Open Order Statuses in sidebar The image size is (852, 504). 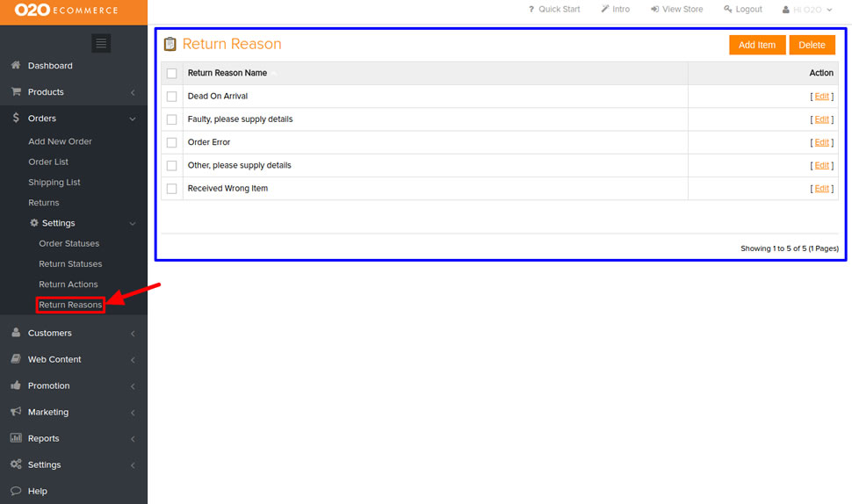pyautogui.click(x=69, y=243)
